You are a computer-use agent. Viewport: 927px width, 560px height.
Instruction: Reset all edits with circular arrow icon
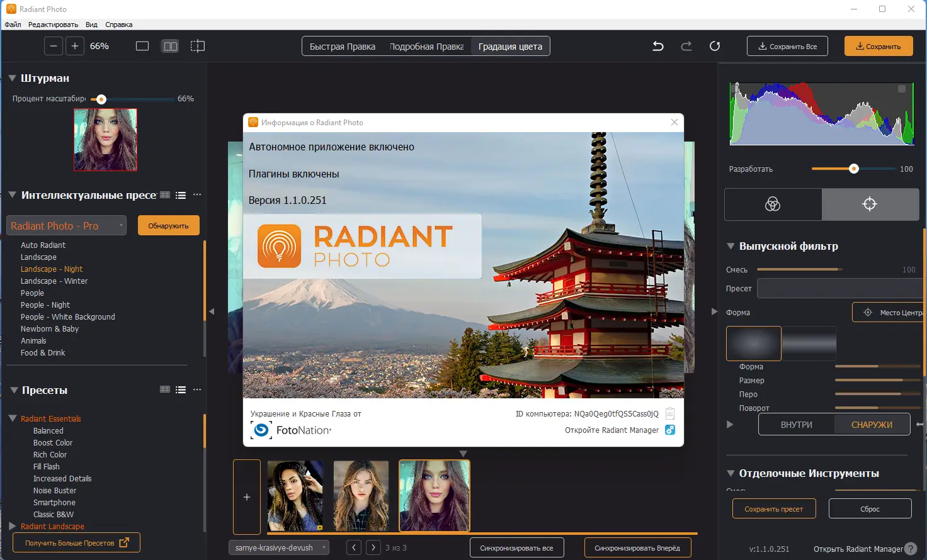[715, 46]
